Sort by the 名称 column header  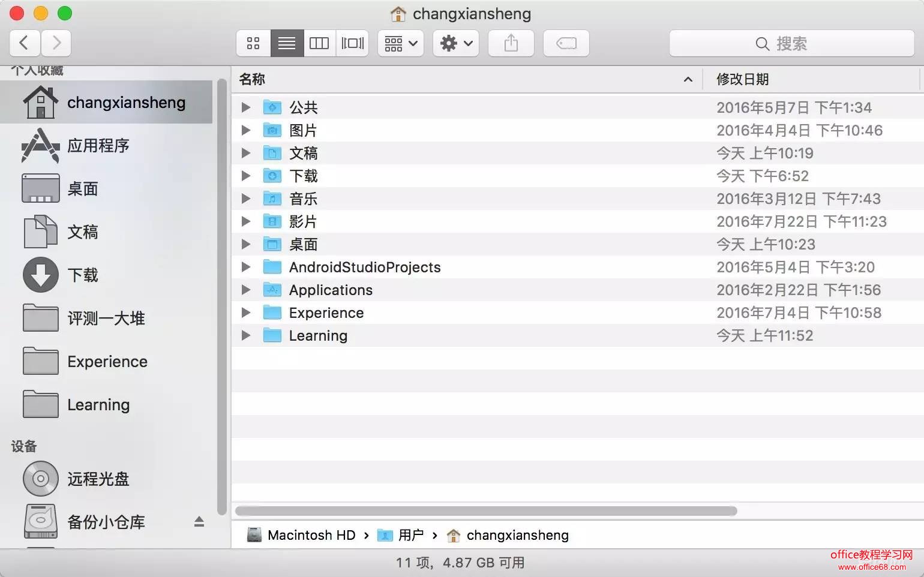pyautogui.click(x=466, y=79)
